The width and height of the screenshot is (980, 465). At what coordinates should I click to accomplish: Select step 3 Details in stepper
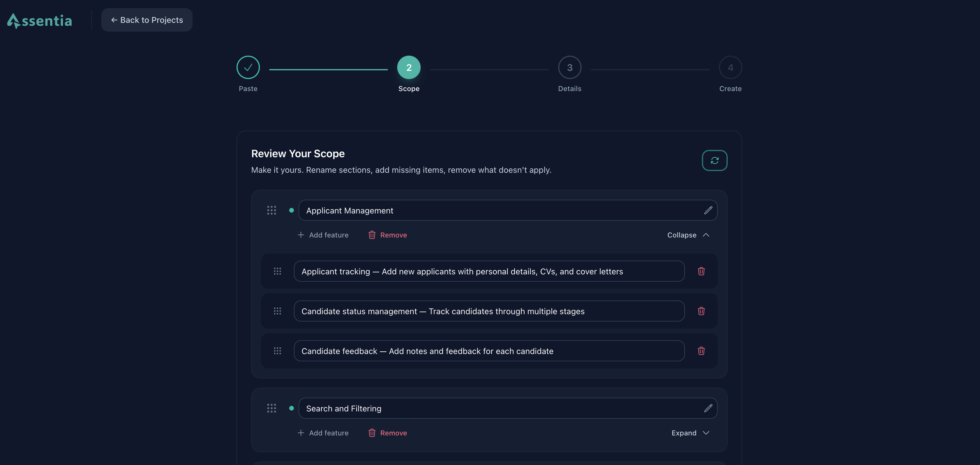[x=569, y=68]
